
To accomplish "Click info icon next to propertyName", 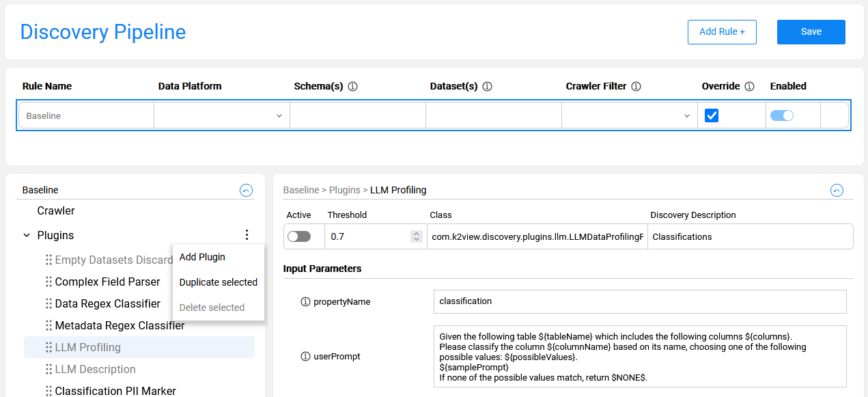I will [x=305, y=301].
